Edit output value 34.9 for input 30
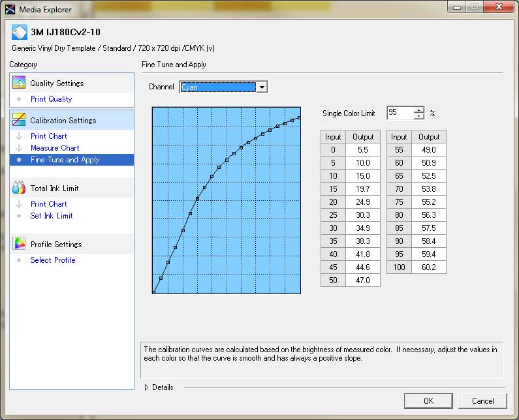The width and height of the screenshot is (519, 420). (x=363, y=228)
